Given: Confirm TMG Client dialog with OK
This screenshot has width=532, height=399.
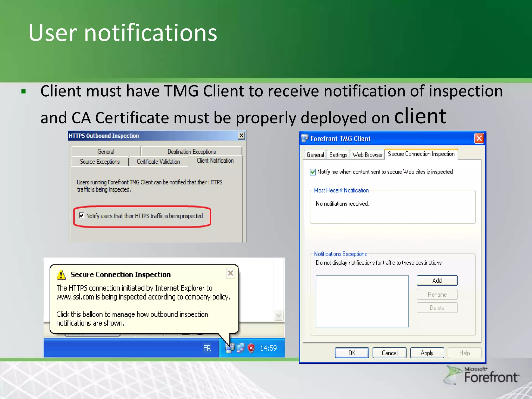Looking at the screenshot, I should [352, 353].
